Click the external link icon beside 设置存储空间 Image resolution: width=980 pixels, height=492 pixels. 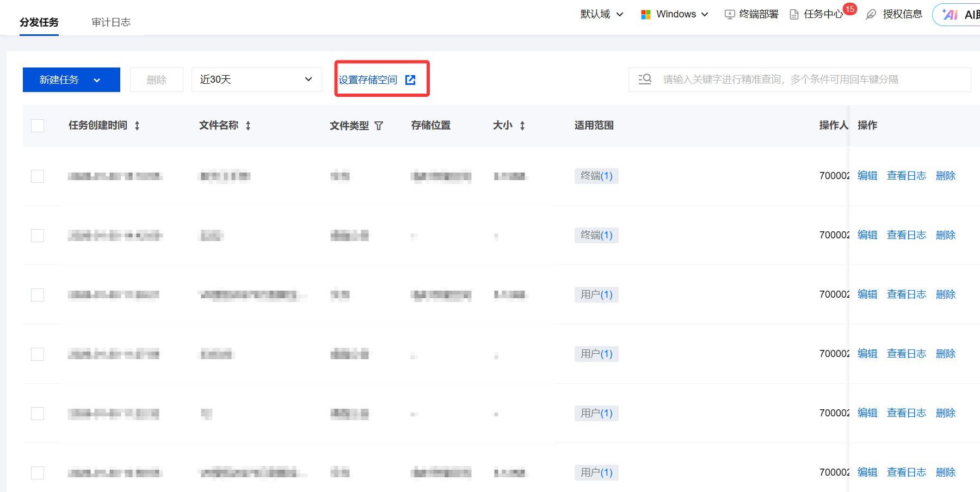point(410,80)
